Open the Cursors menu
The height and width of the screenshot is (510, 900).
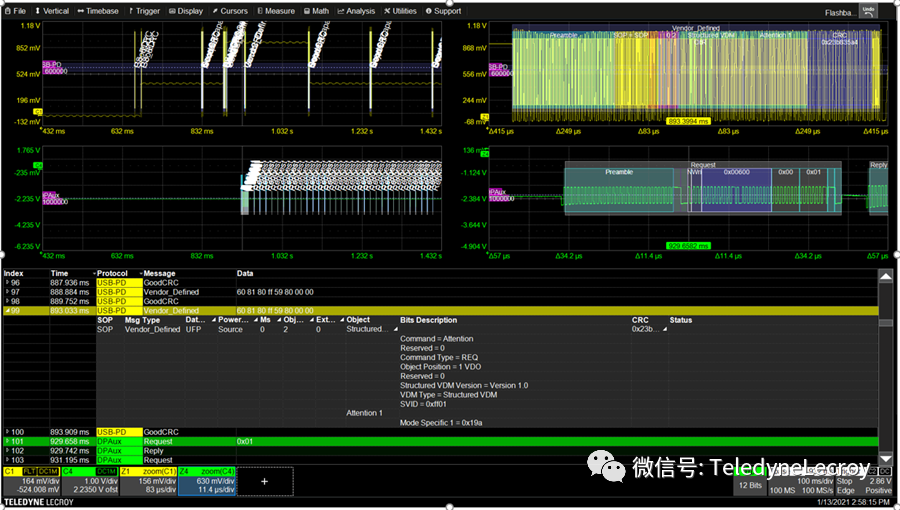tap(230, 11)
